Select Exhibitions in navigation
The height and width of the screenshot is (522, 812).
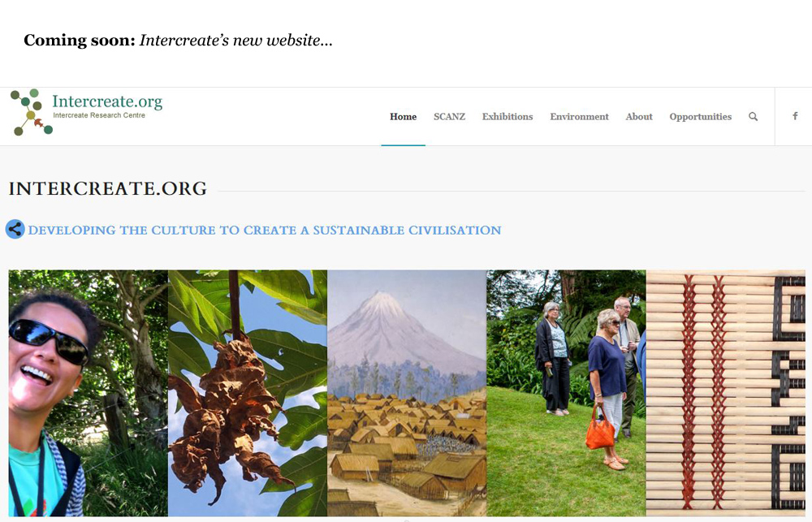pos(508,117)
